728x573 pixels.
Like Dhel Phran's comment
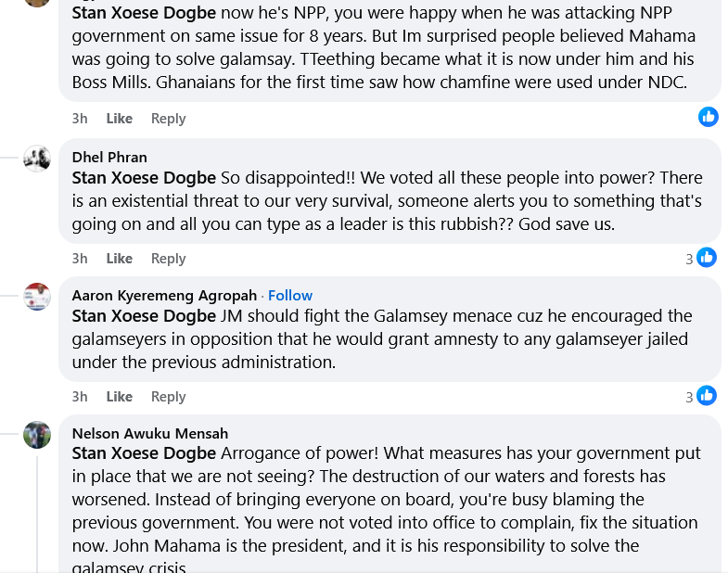[x=119, y=259]
